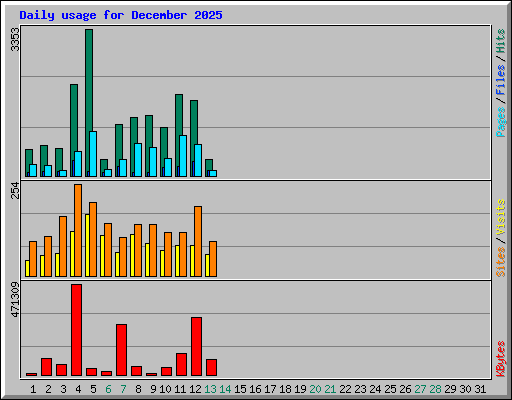Viewport: 512px width, 400px height.
Task: Click the KBytes legend label
Action: 501,359
